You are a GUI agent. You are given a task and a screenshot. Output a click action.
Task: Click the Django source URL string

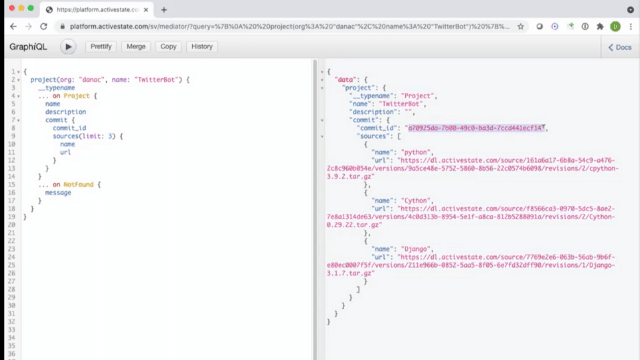(471, 265)
